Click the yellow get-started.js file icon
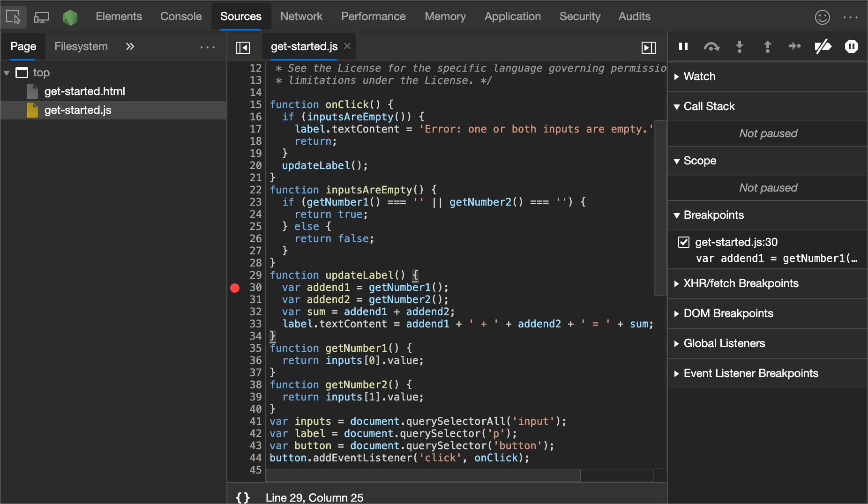This screenshot has height=504, width=868. tap(32, 110)
